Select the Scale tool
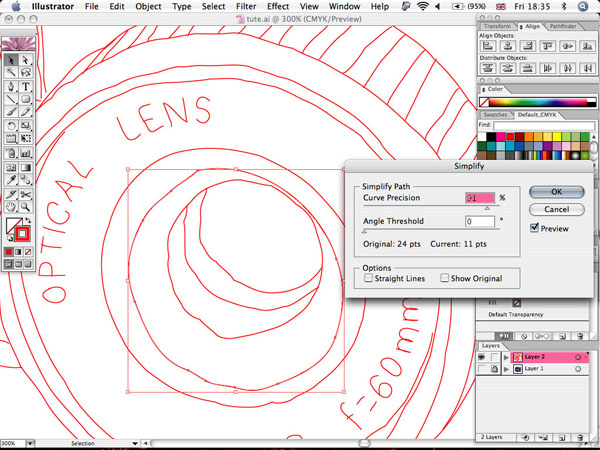Screen dimensions: 600x450 coord(25,126)
